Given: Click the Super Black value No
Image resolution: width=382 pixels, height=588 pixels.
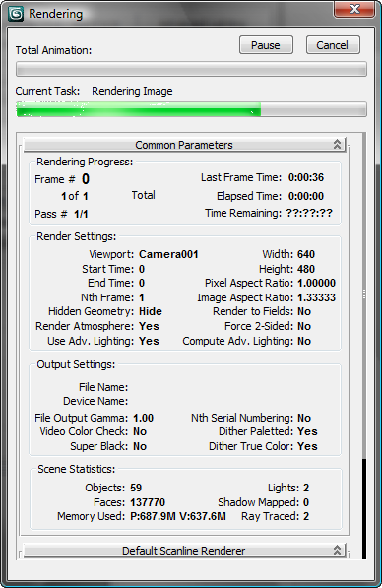Looking at the screenshot, I should point(140,446).
